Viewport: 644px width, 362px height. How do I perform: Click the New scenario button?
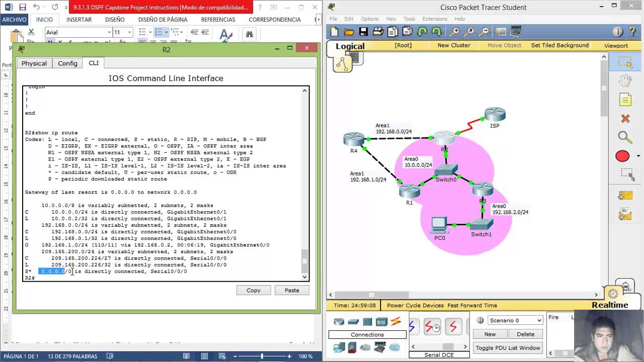pyautogui.click(x=490, y=334)
